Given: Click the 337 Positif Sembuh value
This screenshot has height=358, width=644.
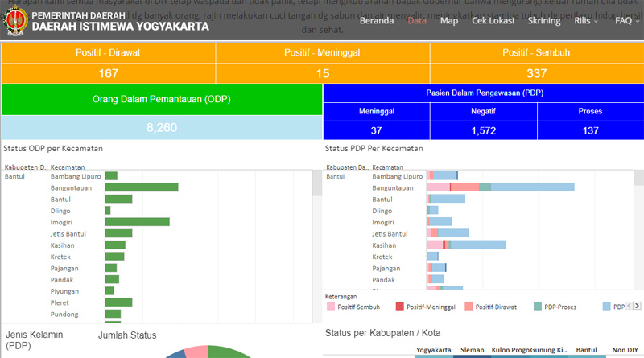Looking at the screenshot, I should 537,73.
